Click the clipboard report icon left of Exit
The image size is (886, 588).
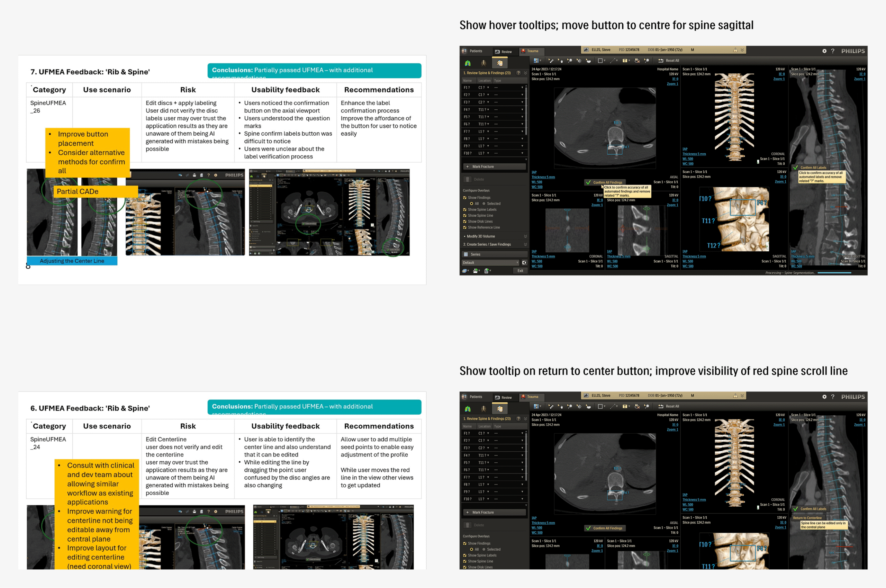click(487, 271)
